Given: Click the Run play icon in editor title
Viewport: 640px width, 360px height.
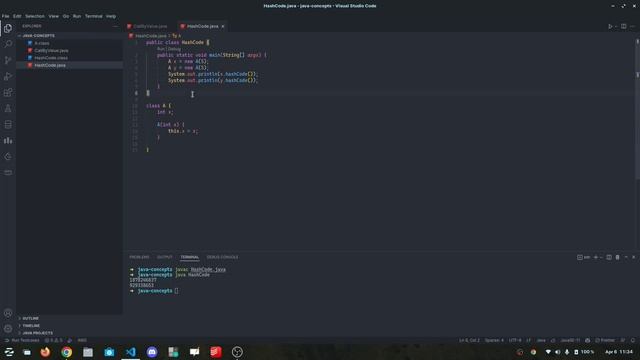Looking at the screenshot, I should (x=610, y=27).
